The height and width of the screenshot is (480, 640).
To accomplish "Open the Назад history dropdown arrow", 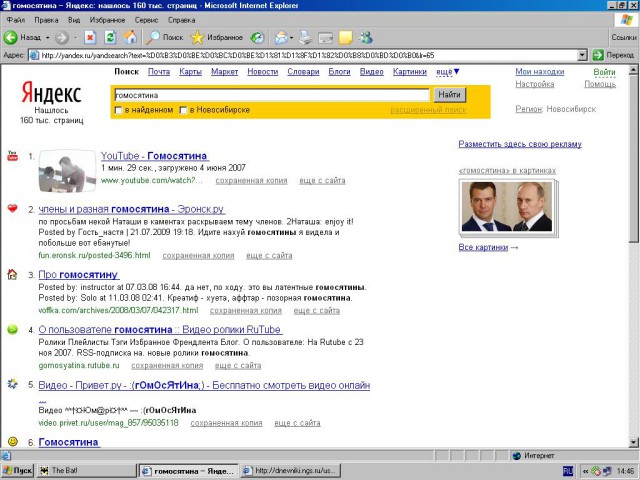I will pos(47,38).
